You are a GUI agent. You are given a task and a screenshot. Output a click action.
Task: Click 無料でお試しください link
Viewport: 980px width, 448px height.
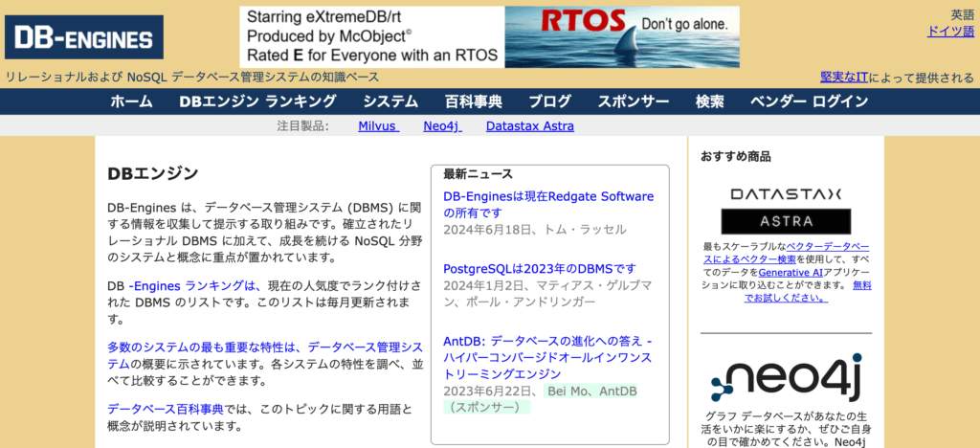pyautogui.click(x=808, y=291)
